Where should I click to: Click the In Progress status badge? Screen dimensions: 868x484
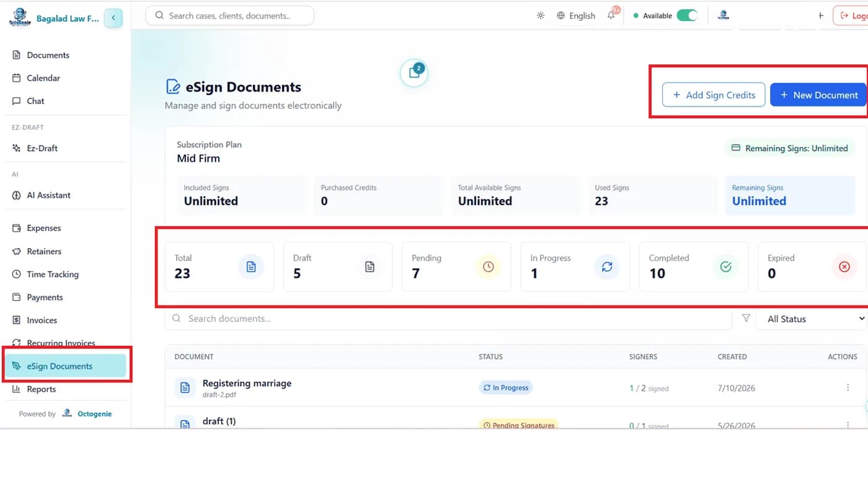[505, 388]
